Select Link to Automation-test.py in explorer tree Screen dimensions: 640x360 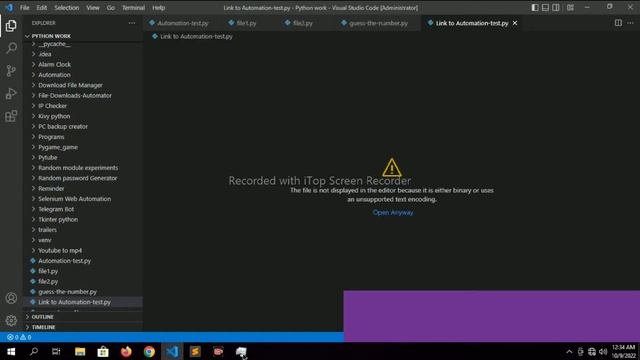[x=74, y=302]
